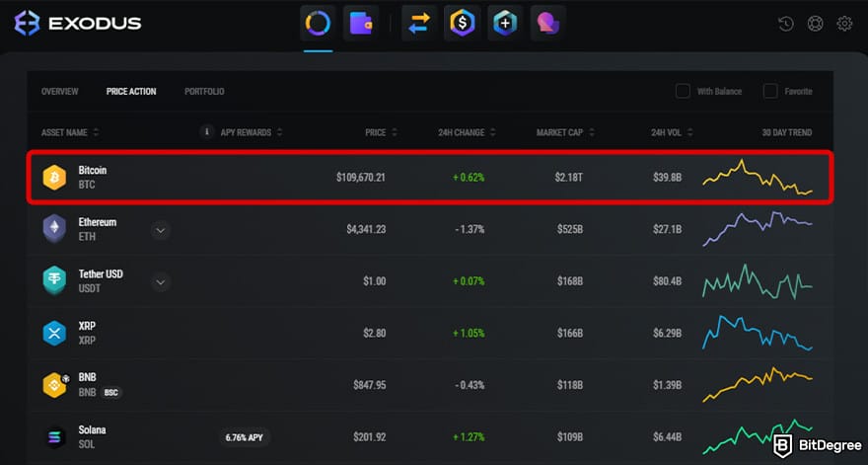The width and height of the screenshot is (868, 465).
Task: Click Bitcoin price $109,670.21
Action: 360,178
